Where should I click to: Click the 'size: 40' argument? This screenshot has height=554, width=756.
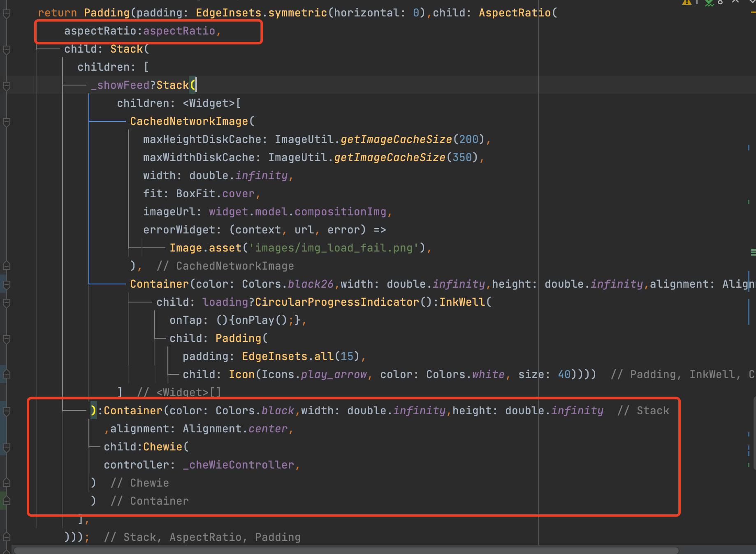coord(544,375)
